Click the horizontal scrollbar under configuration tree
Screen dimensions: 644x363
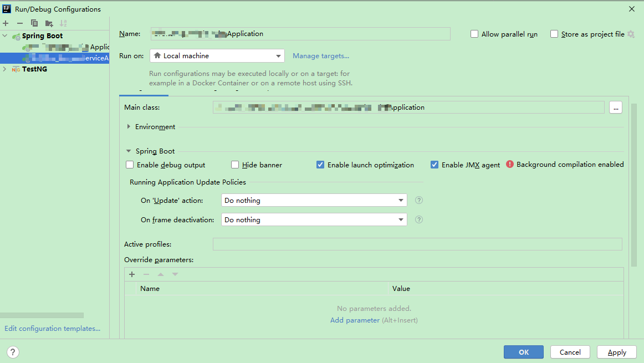click(42, 315)
